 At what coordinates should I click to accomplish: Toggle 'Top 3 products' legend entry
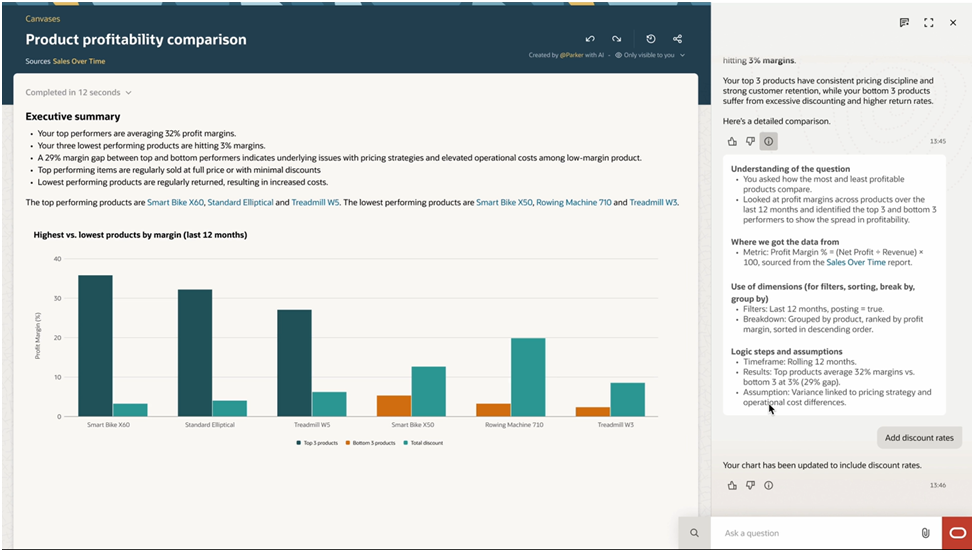click(x=320, y=442)
